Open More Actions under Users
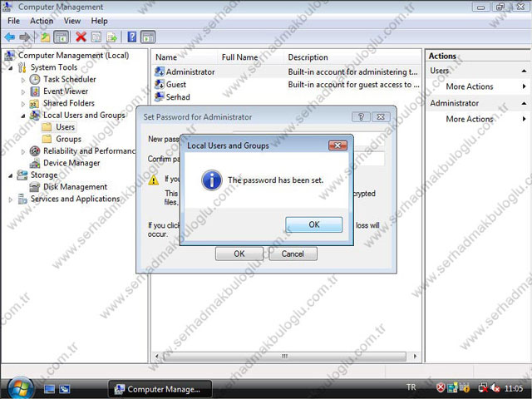 [470, 86]
